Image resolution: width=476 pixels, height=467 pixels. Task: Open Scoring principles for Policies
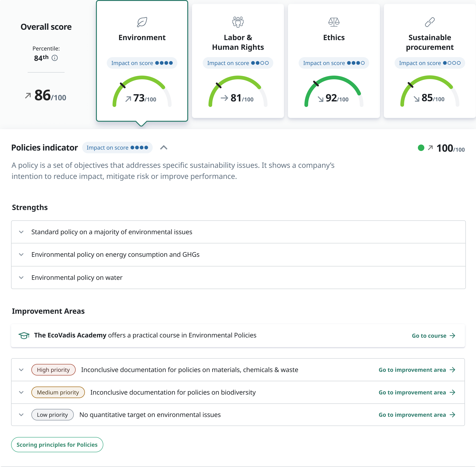(57, 444)
